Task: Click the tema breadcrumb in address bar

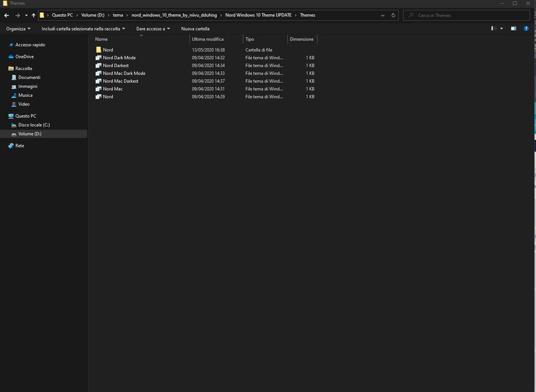Action: [118, 16]
